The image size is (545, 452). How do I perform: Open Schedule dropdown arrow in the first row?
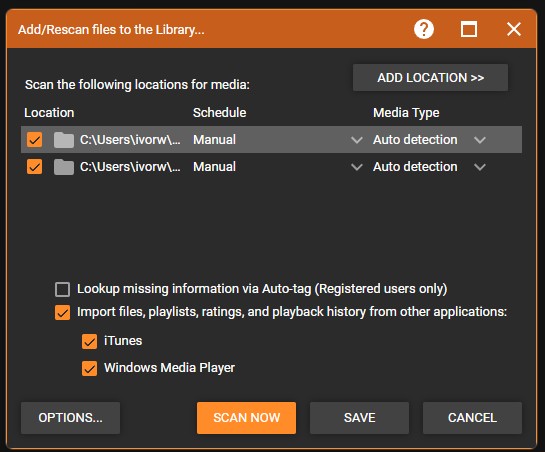click(x=357, y=140)
